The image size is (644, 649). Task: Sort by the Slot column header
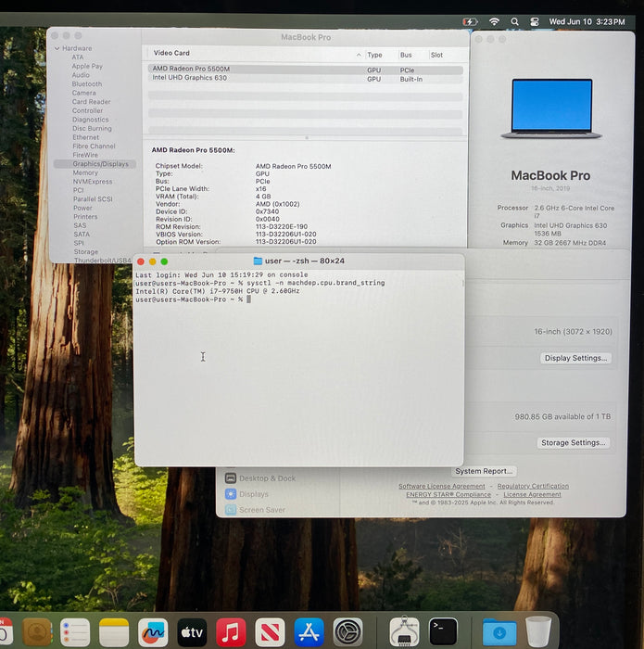[x=436, y=55]
